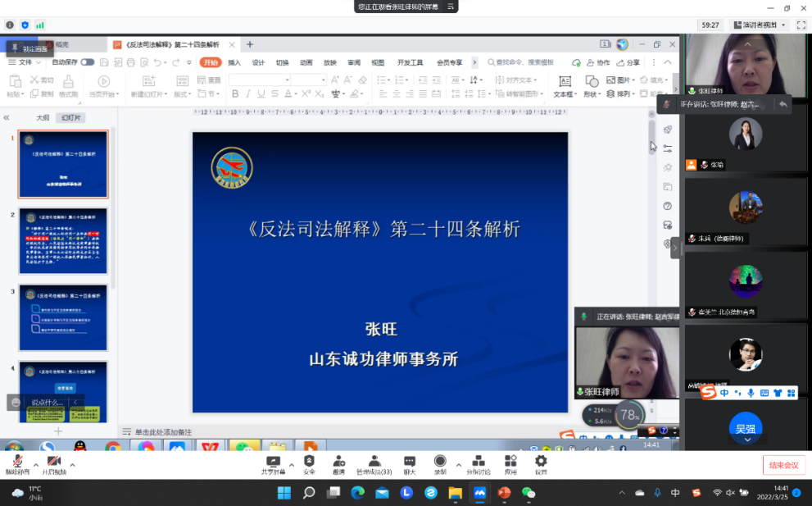Image resolution: width=812 pixels, height=506 pixels.
Task: Toggle the 自动保存 autosave switch
Action: pos(87,62)
